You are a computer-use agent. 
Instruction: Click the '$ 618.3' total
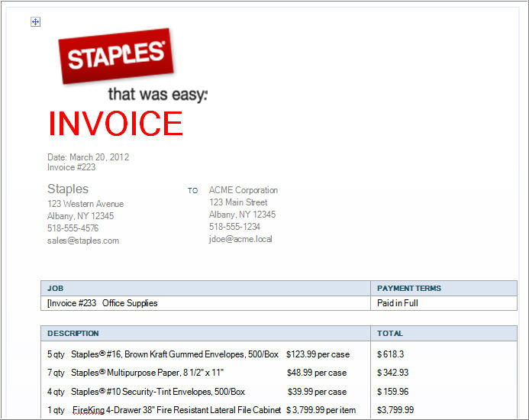pos(390,354)
